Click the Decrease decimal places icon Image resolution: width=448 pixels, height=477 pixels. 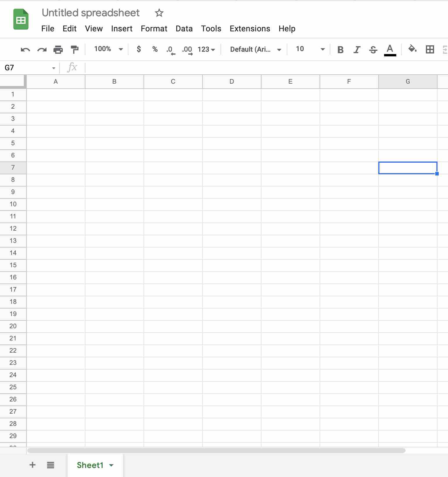tap(171, 50)
